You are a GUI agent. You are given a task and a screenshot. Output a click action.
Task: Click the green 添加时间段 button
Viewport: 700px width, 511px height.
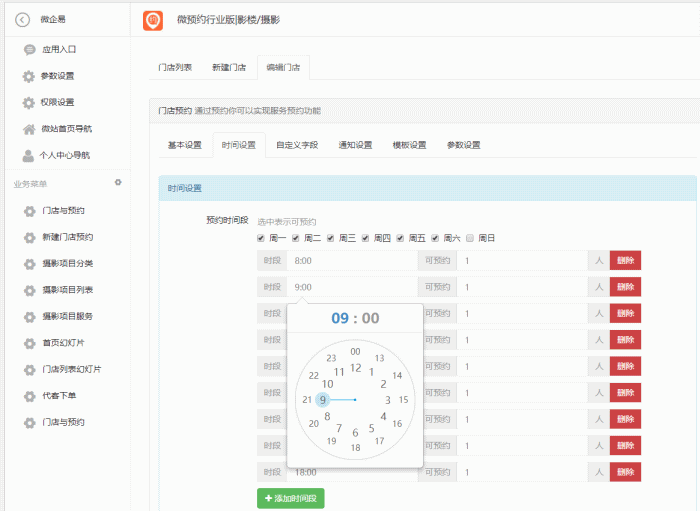[x=290, y=498]
